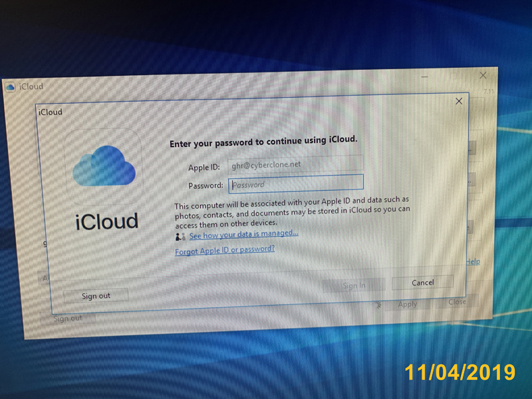The image size is (532, 399).
Task: Click the privacy people icon beside data link
Action: pyautogui.click(x=180, y=237)
